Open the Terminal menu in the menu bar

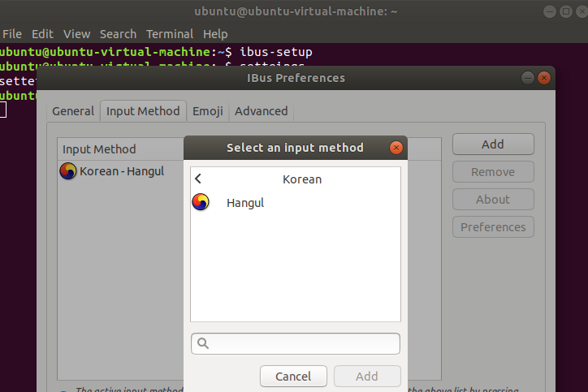170,34
